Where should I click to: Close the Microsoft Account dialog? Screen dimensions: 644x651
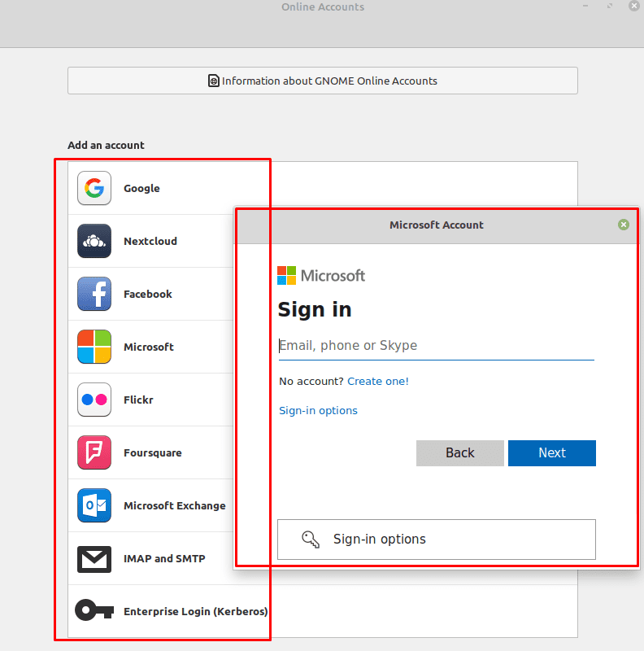(623, 225)
